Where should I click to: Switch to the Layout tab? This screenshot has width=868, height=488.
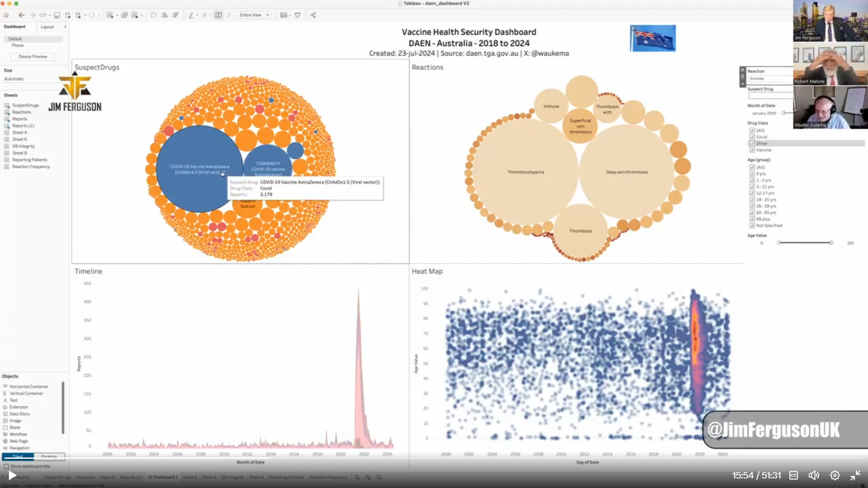pyautogui.click(x=48, y=27)
